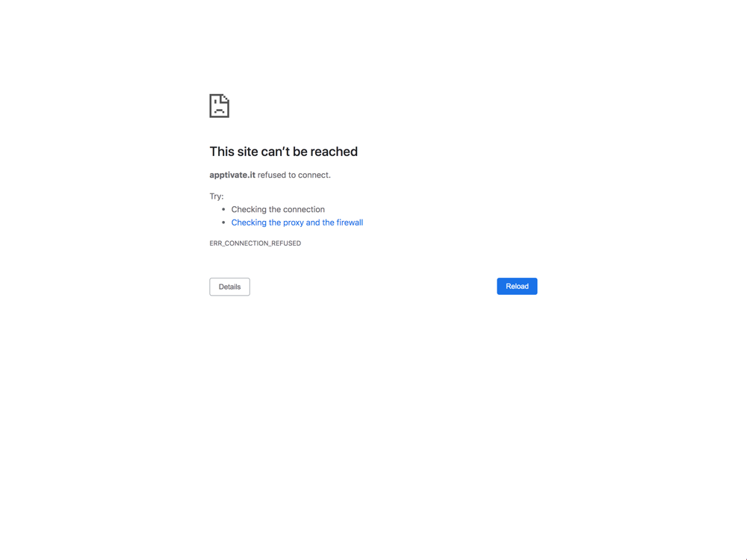Click the 'Checking the connection' suggestion text
This screenshot has height=560, width=747.
tap(278, 210)
